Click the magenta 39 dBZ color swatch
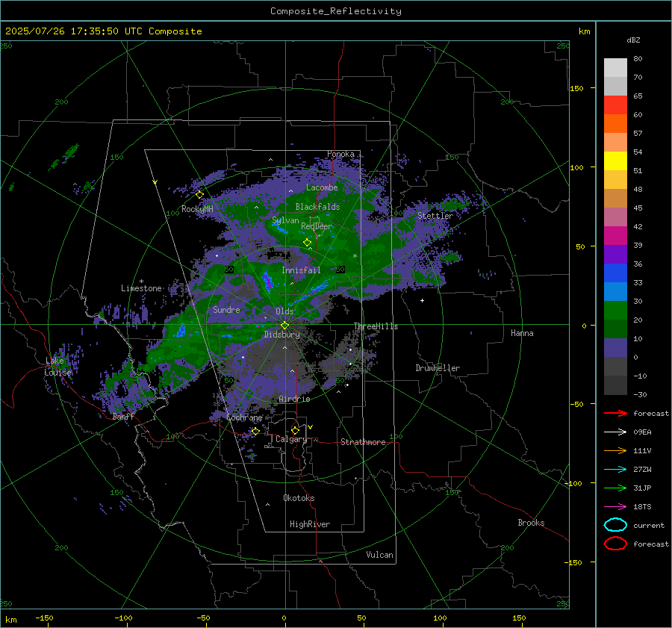The width and height of the screenshot is (672, 628). point(615,236)
